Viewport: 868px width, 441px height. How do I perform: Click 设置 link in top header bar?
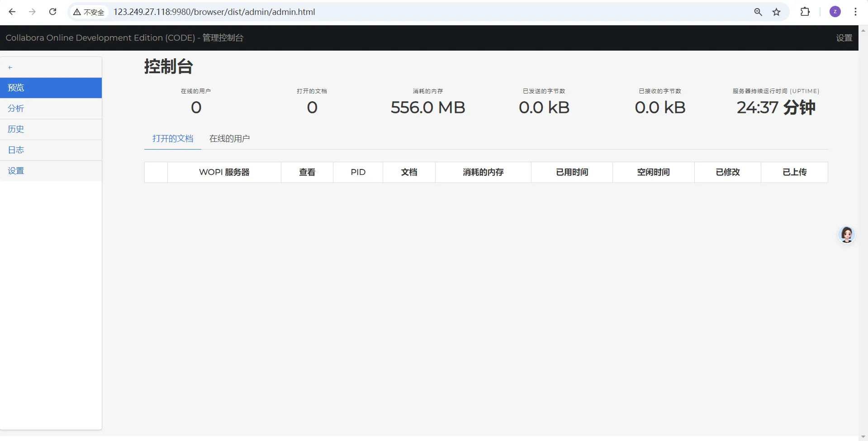[844, 38]
